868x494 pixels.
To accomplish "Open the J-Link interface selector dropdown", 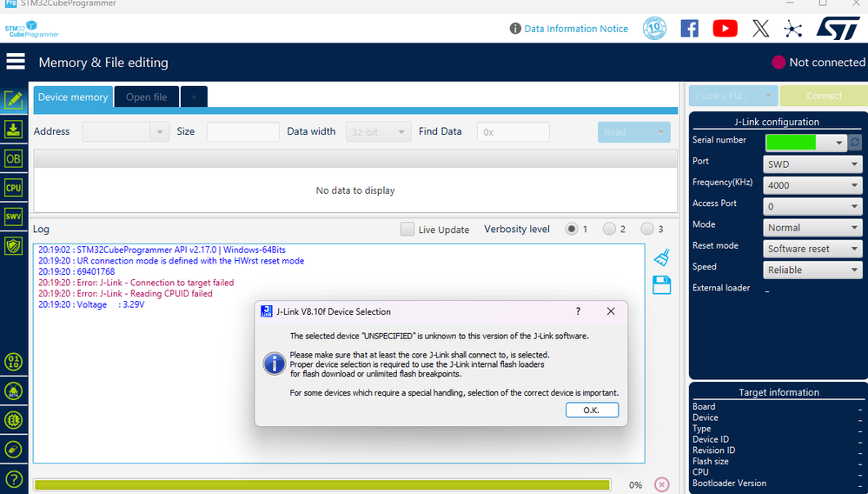I will coord(733,96).
